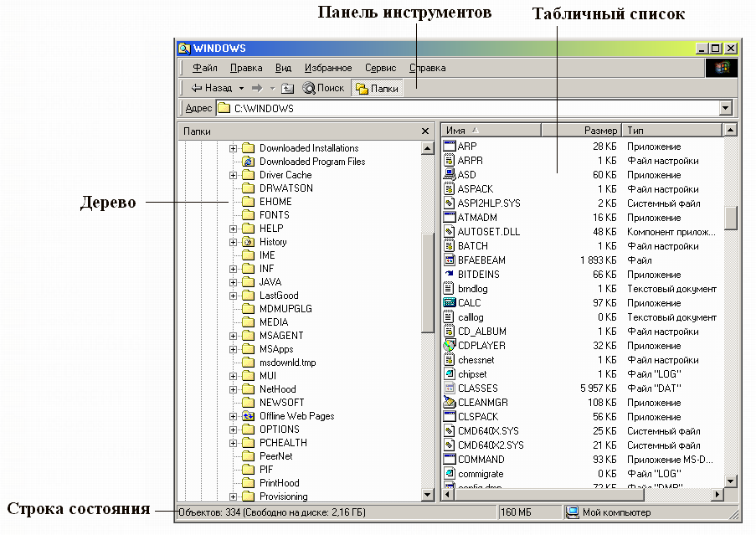Click the CLEANMGR file icon
The width and height of the screenshot is (756, 535).
(x=450, y=403)
